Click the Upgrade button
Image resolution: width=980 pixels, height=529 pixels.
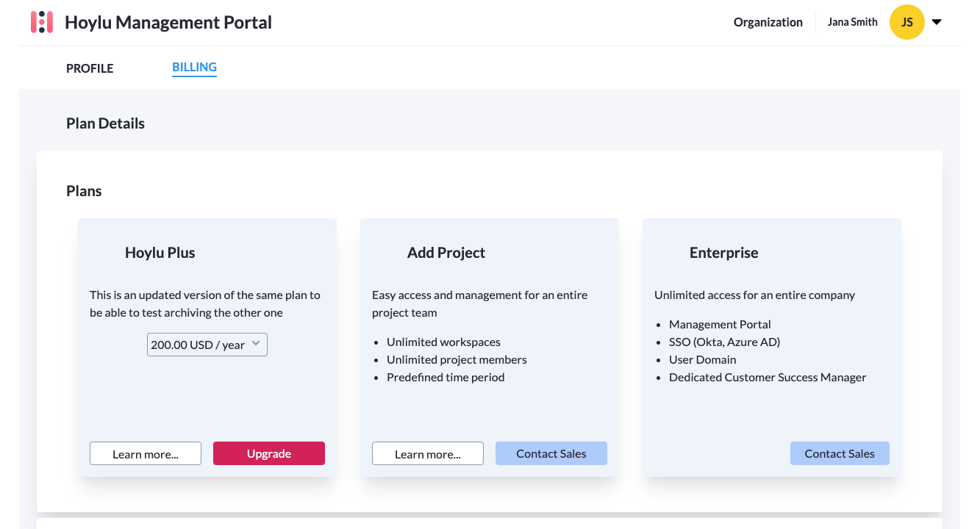click(269, 453)
